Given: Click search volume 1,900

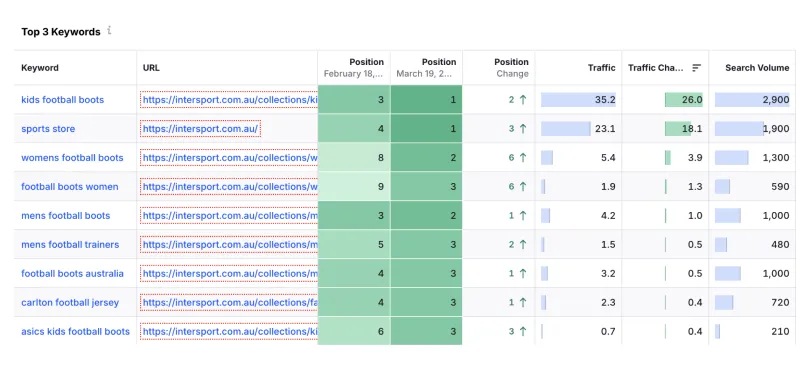Looking at the screenshot, I should point(776,129).
